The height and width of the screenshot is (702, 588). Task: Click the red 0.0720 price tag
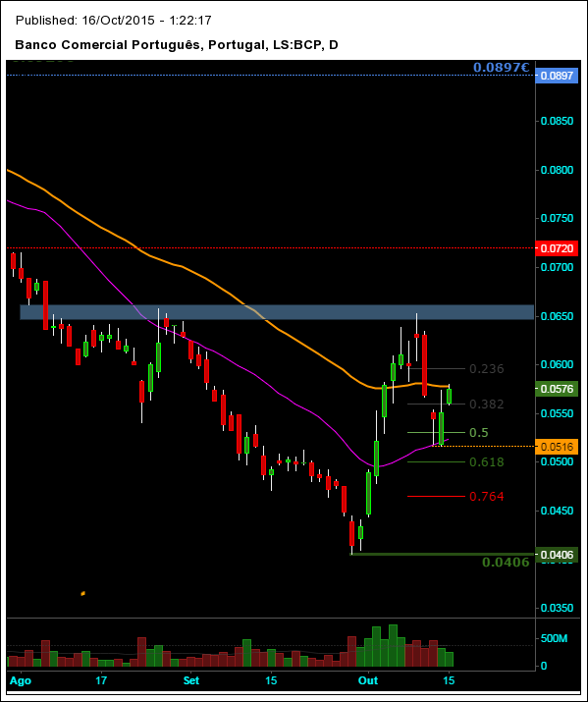click(x=557, y=248)
